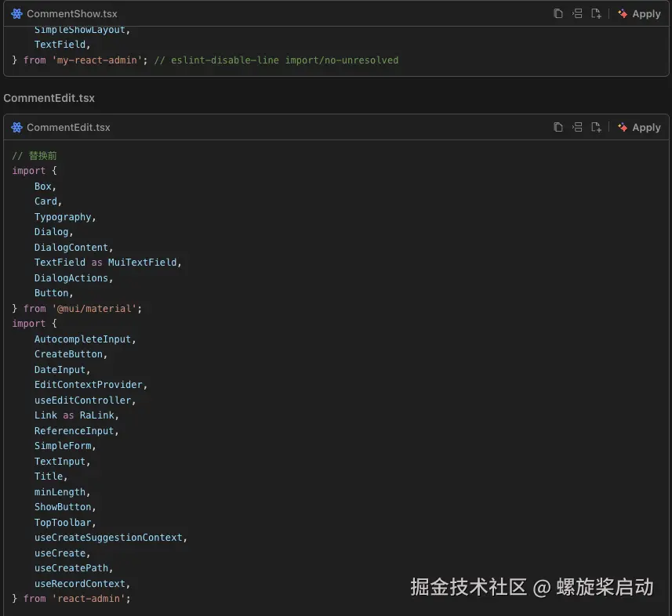
Task: Apply the CommentShow.tsx code block
Action: [639, 13]
